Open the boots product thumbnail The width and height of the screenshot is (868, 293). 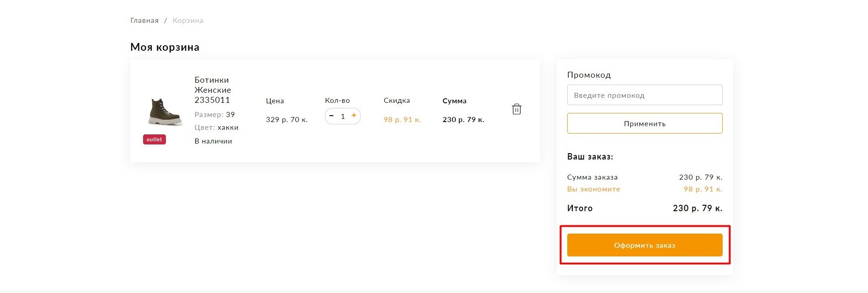point(165,112)
